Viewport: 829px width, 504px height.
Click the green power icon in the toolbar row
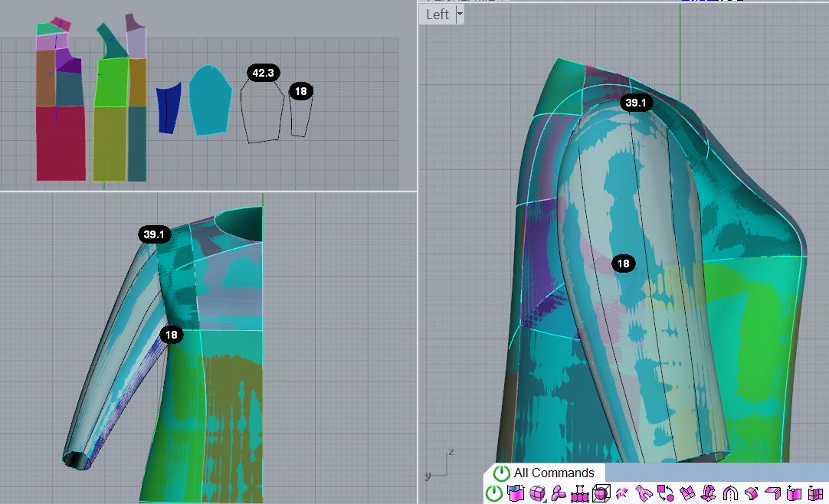tap(494, 493)
